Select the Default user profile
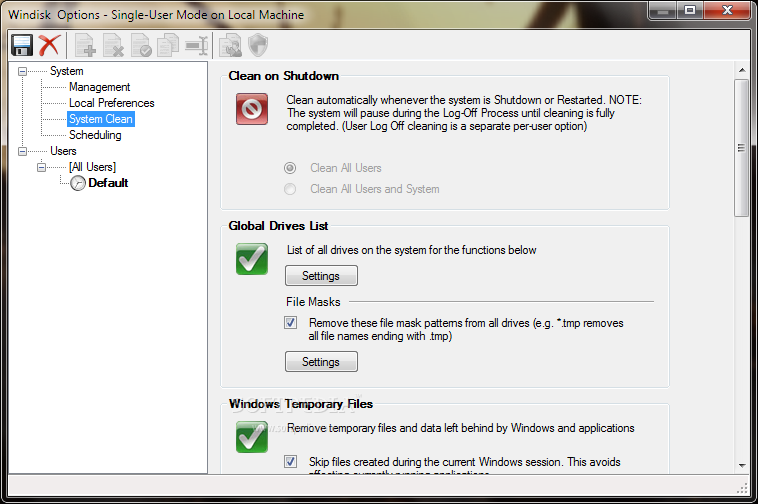This screenshot has width=758, height=504. 108,183
